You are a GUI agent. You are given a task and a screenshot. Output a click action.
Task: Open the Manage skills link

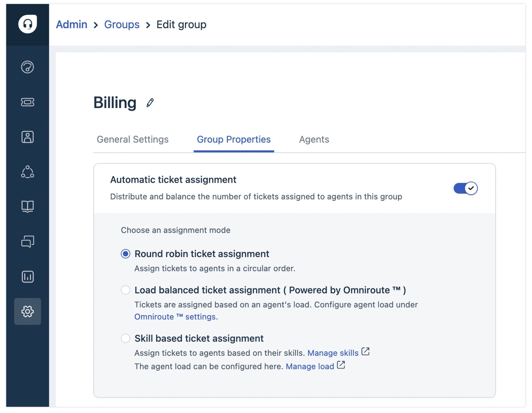pos(333,353)
